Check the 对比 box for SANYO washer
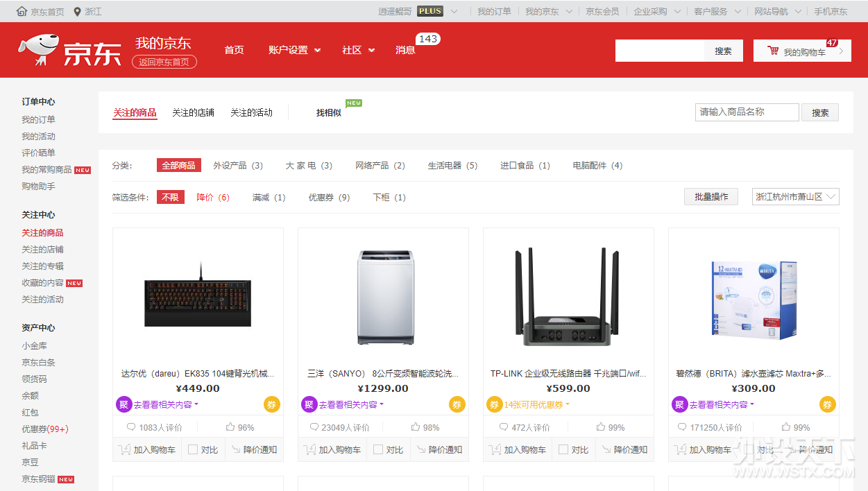The image size is (868, 491). [x=378, y=449]
